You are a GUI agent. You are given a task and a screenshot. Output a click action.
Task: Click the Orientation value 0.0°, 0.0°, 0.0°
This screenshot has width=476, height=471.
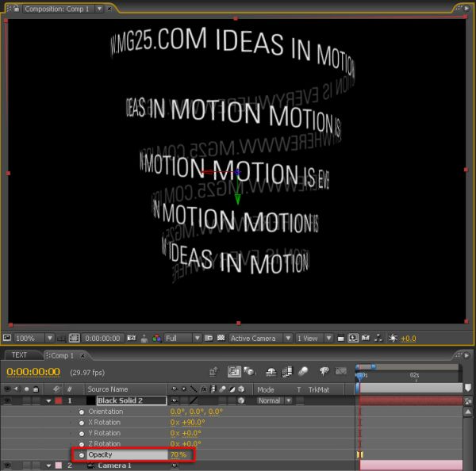(196, 412)
